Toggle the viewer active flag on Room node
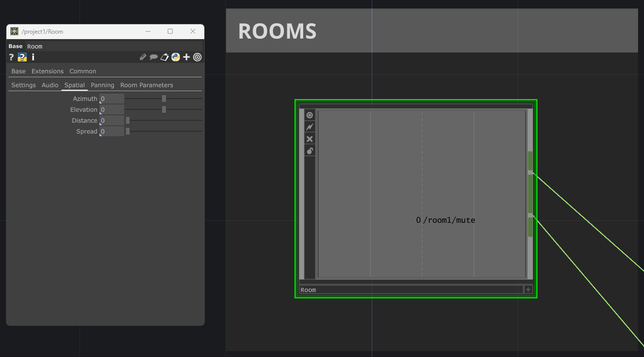The width and height of the screenshot is (644, 357). (310, 115)
